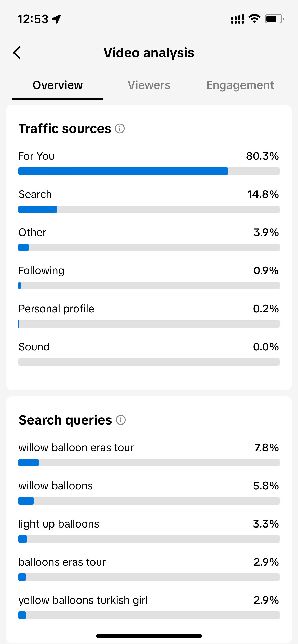Tap the 'yellow balloons turkish girl' query

[83, 600]
